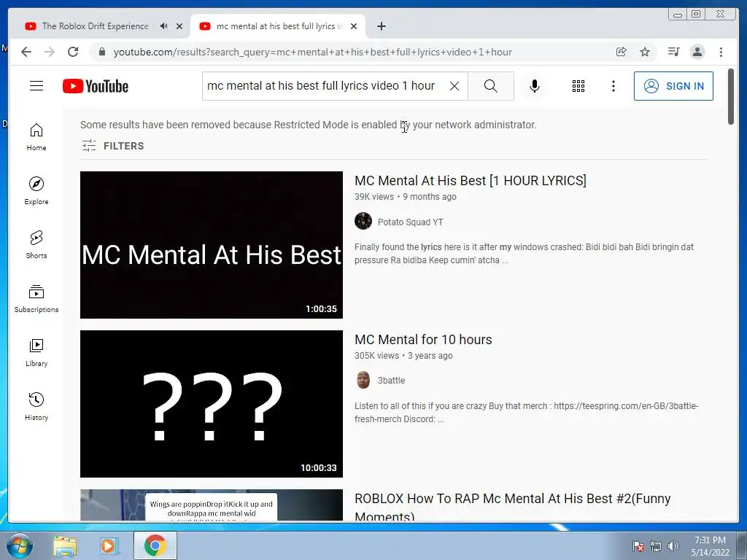747x560 pixels.
Task: Visit 3battle channel name
Action: click(391, 381)
